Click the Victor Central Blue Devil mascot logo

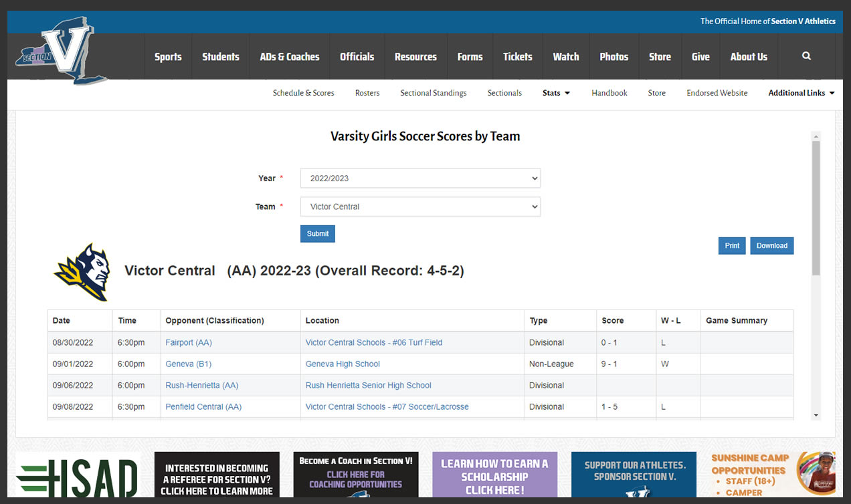[82, 272]
